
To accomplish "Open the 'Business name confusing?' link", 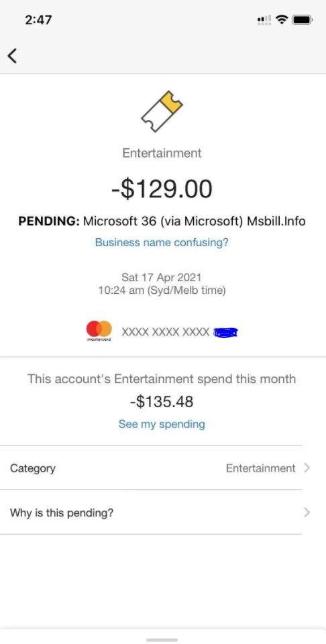I will tap(162, 242).
